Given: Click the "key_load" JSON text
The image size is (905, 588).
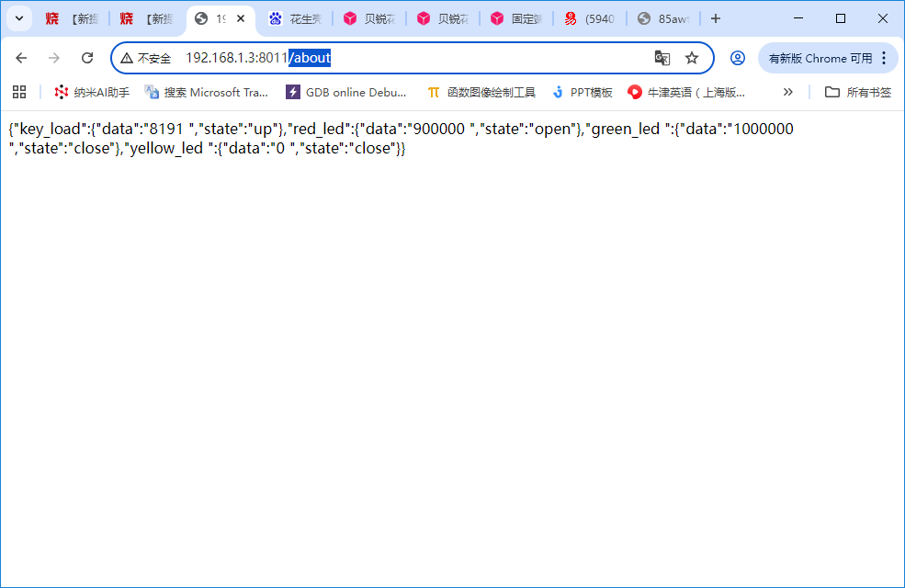Looking at the screenshot, I should [x=48, y=129].
